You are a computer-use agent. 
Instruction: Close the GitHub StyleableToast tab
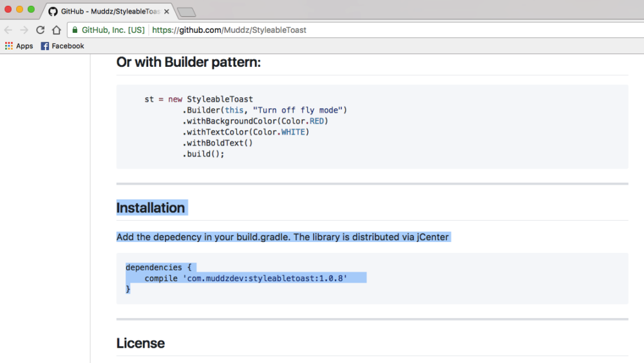tap(166, 12)
